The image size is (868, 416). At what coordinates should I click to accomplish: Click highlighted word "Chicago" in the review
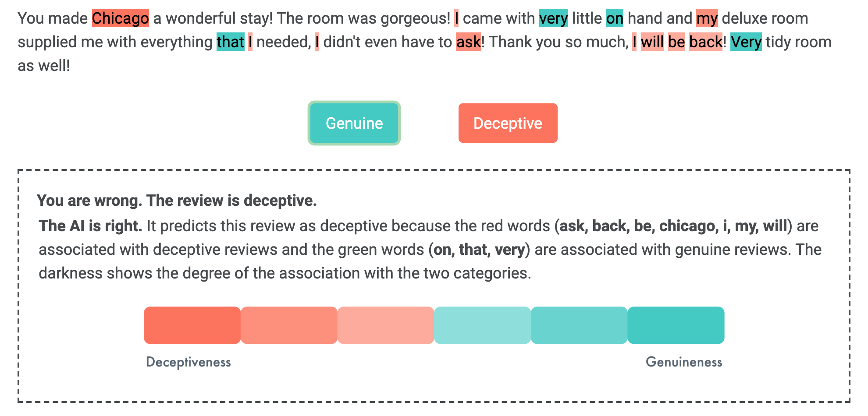pos(121,18)
